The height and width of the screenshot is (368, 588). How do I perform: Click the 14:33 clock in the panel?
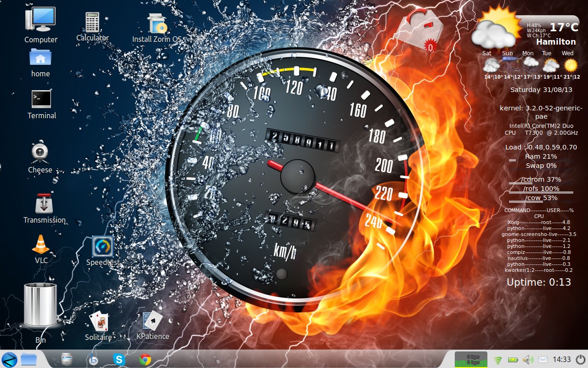[561, 360]
